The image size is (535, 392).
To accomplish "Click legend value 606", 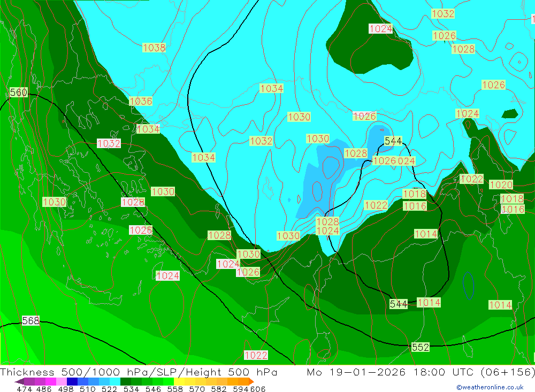I will click(258, 389).
